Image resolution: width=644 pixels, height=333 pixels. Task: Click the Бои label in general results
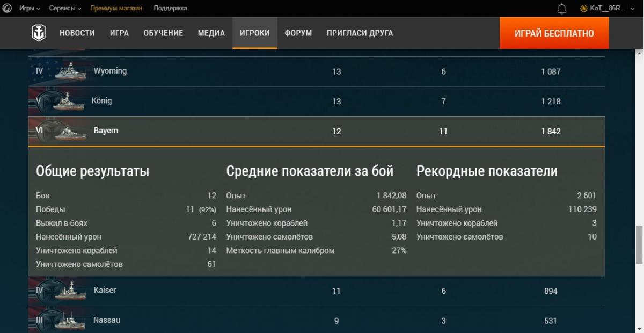43,196
